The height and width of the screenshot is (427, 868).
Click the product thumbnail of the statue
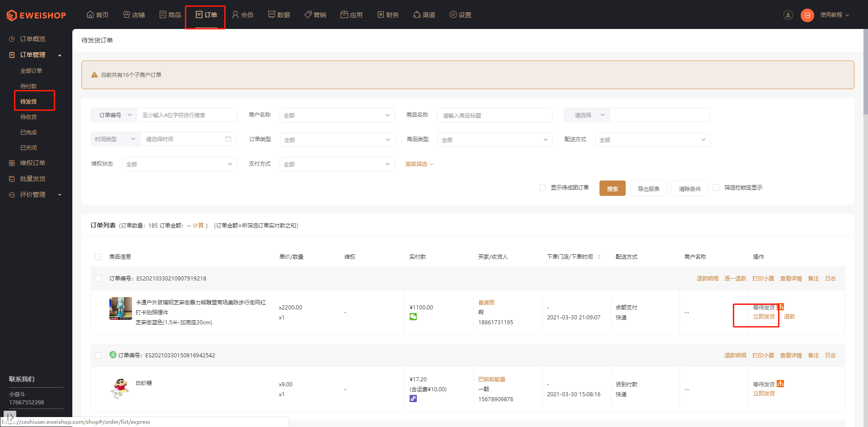coord(121,308)
